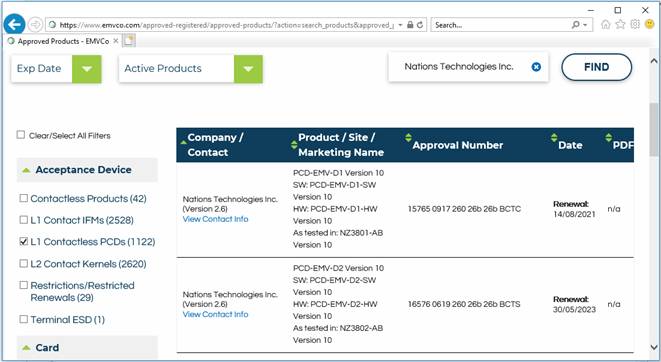Viewport: 661px width, 362px height.
Task: Open a new browser tab
Action: [x=129, y=41]
